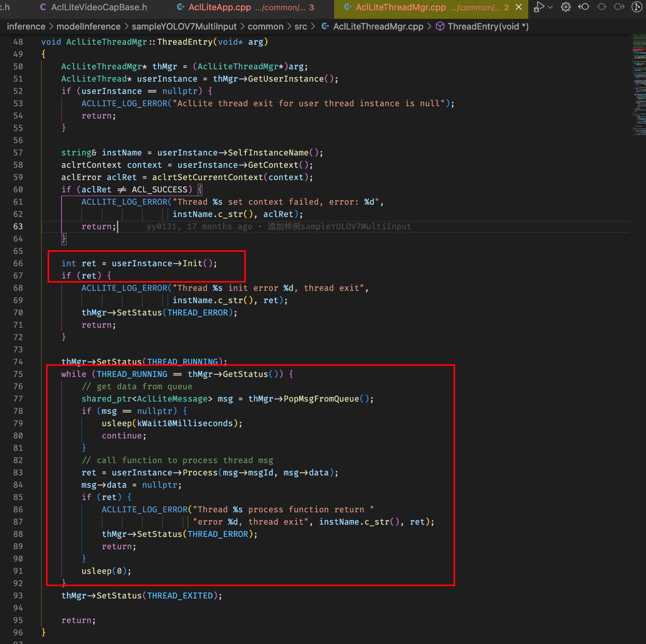Image resolution: width=646 pixels, height=644 pixels.
Task: Click 'PopMsgFromQueue' on line 77
Action: (321, 399)
